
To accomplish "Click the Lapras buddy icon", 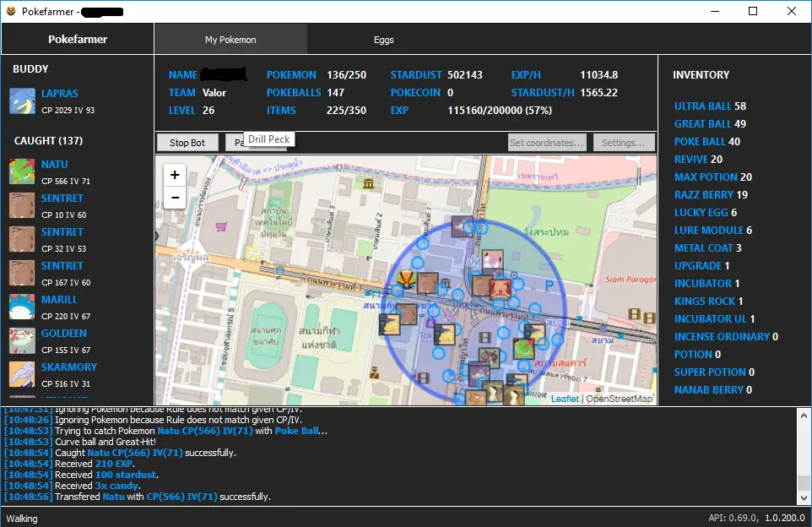I will (x=22, y=101).
